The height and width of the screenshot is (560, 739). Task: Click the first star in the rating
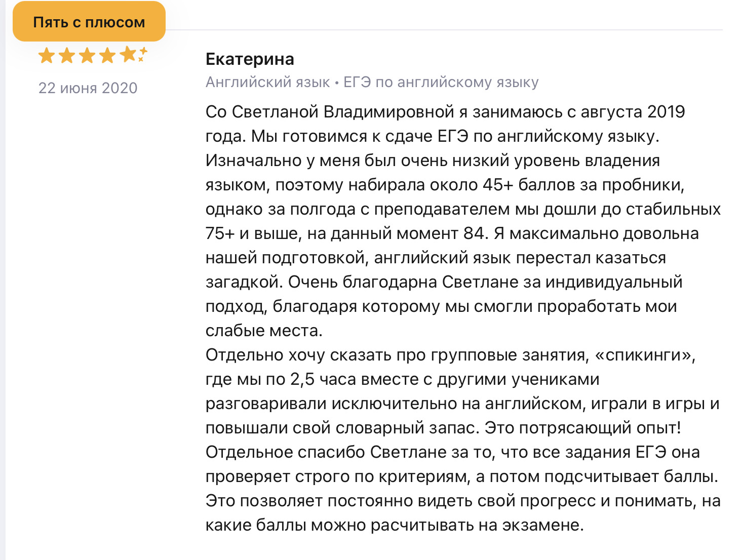click(46, 55)
